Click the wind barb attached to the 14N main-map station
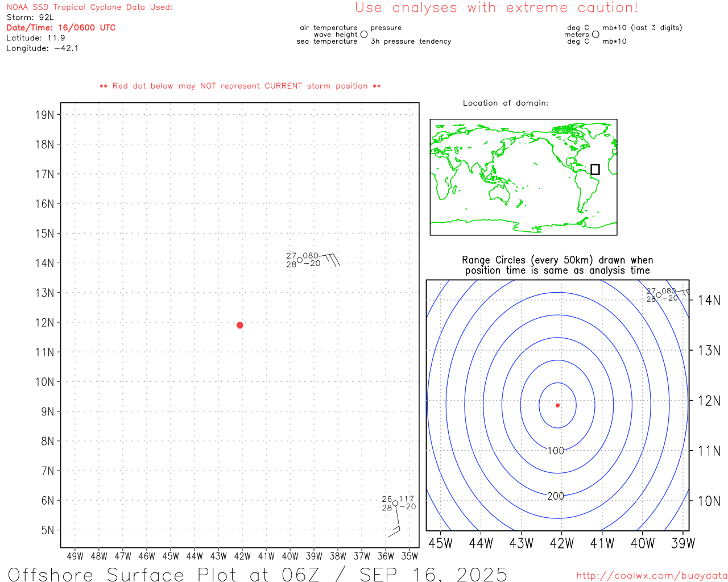Screen dimensions: 728x582 point(330,260)
